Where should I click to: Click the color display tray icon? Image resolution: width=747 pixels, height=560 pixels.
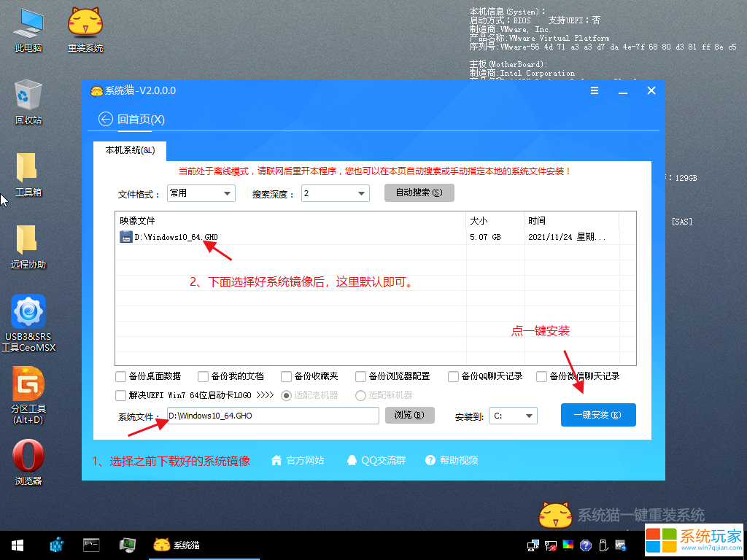(568, 545)
